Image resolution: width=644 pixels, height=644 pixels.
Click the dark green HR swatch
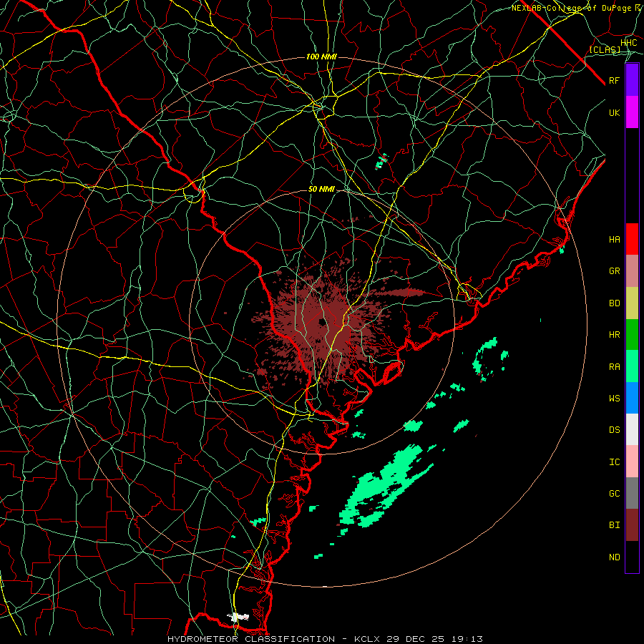click(632, 335)
